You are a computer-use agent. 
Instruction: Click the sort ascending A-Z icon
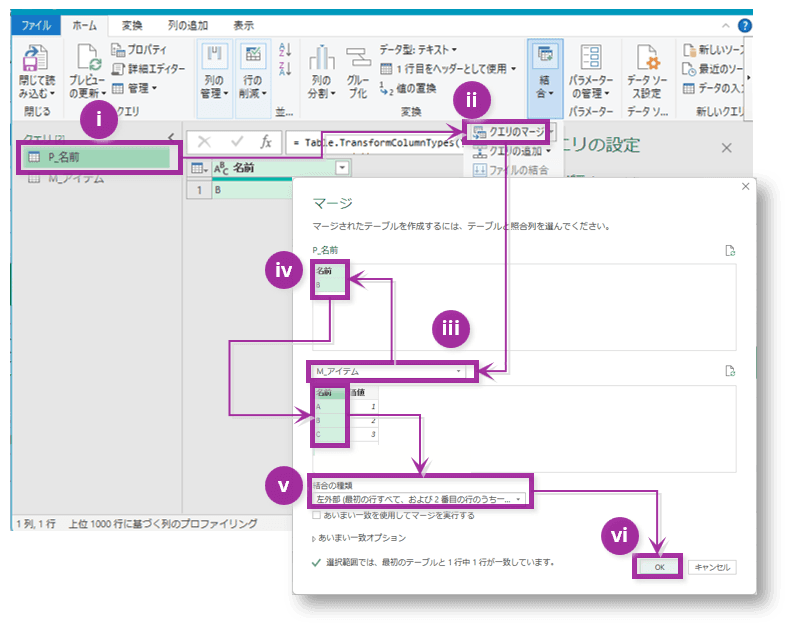click(285, 49)
